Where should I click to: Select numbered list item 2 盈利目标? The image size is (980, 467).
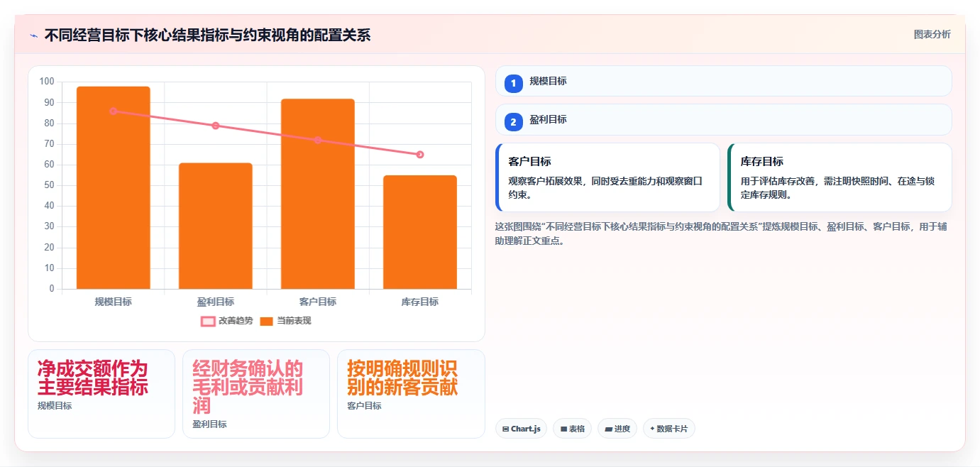[x=723, y=119]
